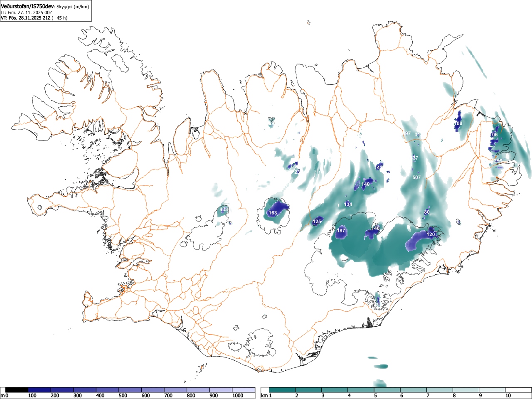
Task: Select the legend swatch between 500 and 600
Action: [130, 390]
